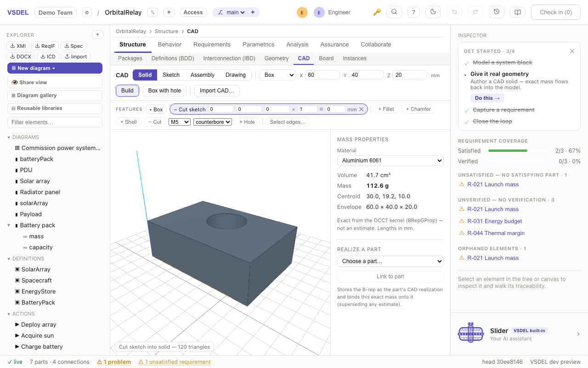Remove the Cut sketch feature

(362, 109)
